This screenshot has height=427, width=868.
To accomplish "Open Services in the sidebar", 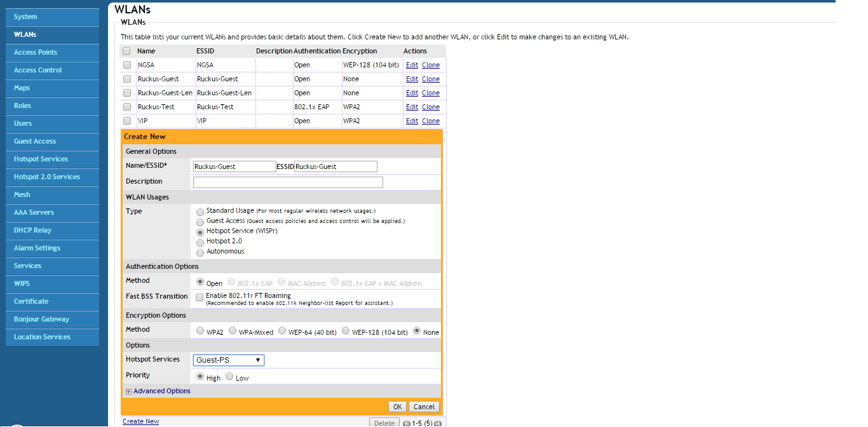I will (52, 266).
